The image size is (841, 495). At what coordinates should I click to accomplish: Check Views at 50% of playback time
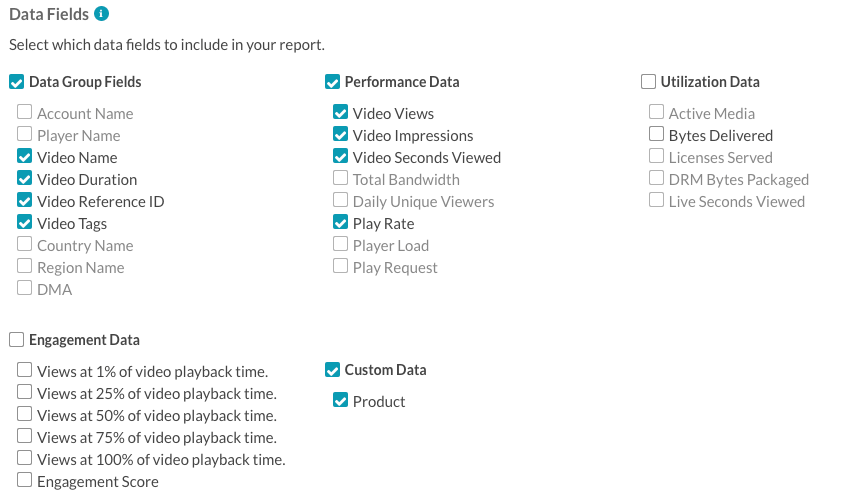pos(24,413)
